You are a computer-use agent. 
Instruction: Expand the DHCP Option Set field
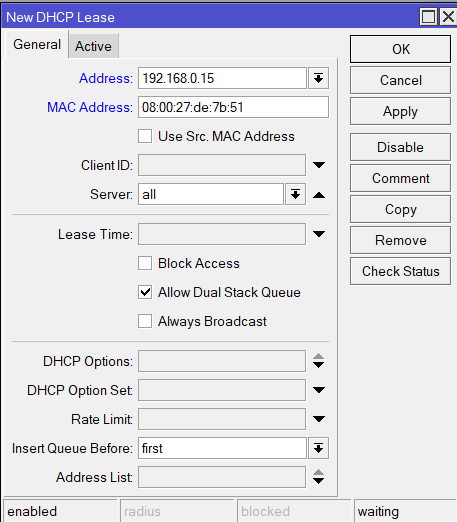(x=319, y=390)
